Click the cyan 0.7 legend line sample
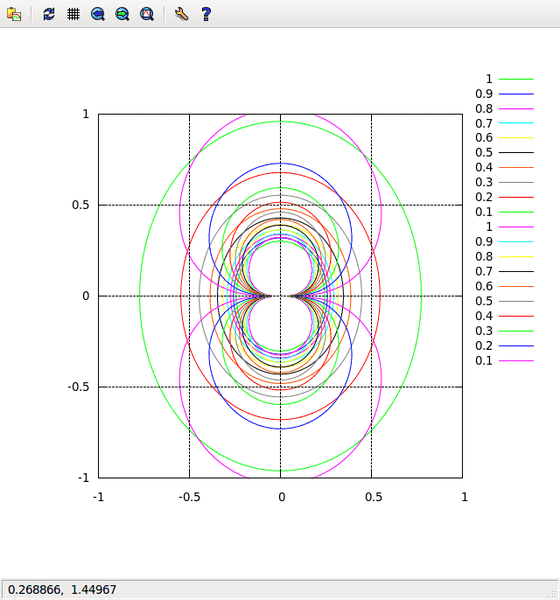This screenshot has height=600, width=560. [x=516, y=123]
